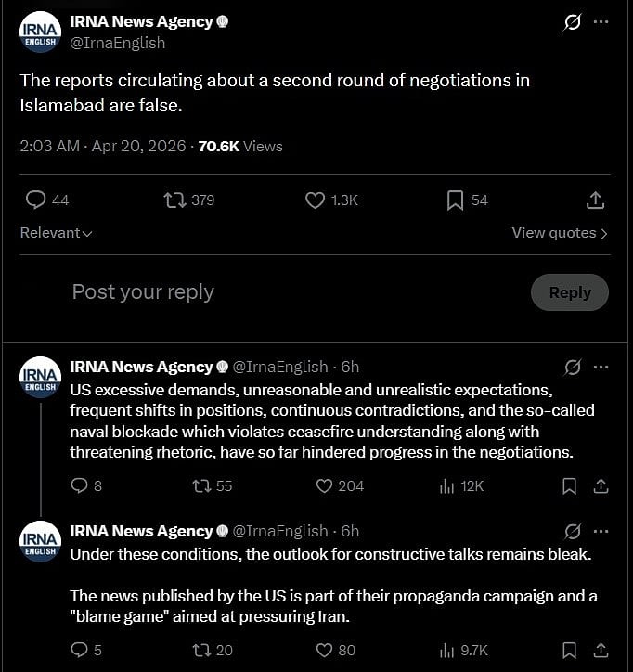Expand the Relevant replies sort dropdown
The height and width of the screenshot is (672, 633).
56,233
